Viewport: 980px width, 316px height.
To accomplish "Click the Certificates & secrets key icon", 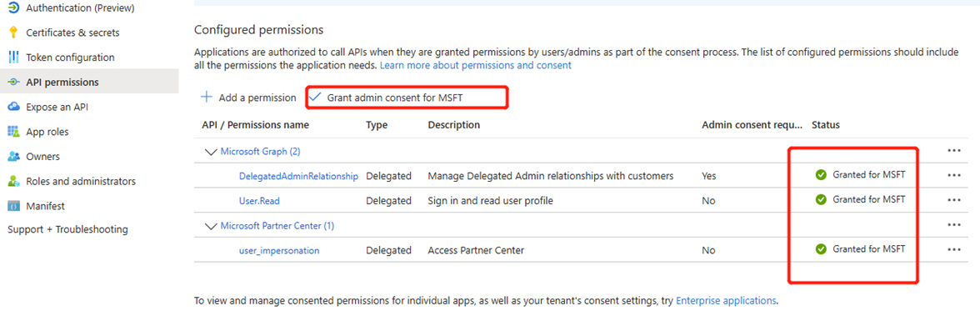I will coord(13,33).
